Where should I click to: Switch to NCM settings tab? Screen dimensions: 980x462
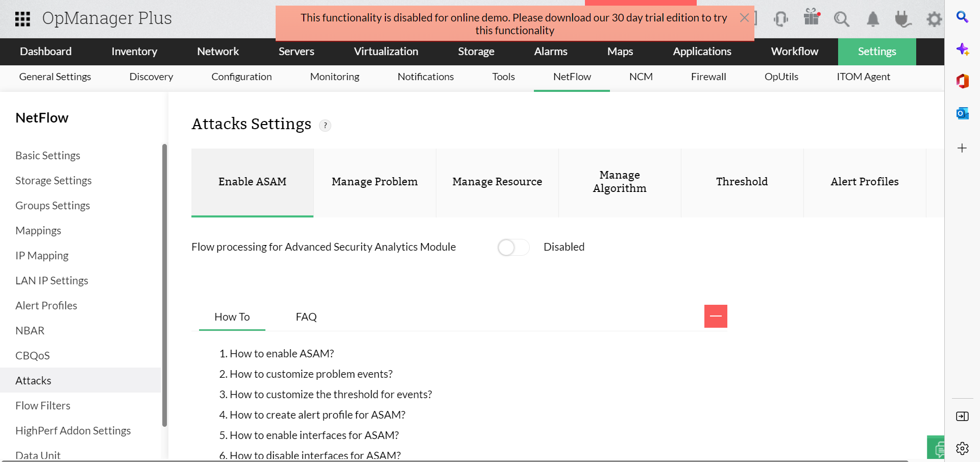[x=641, y=77]
